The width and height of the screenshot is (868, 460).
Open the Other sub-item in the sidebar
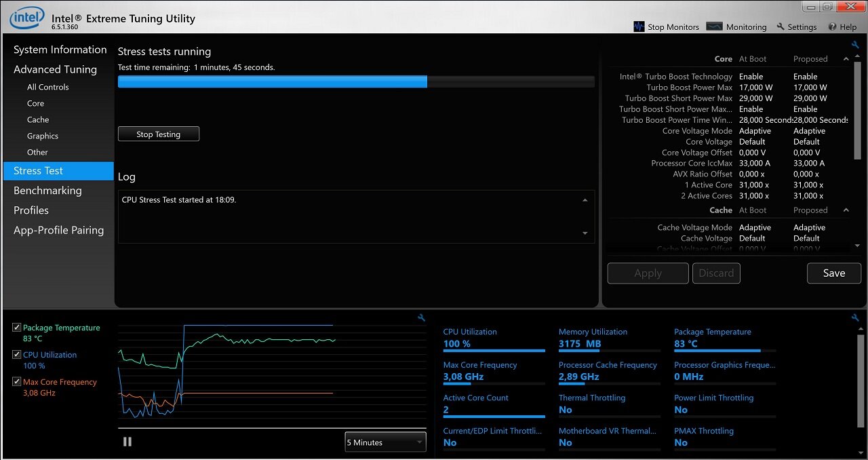pos(37,152)
